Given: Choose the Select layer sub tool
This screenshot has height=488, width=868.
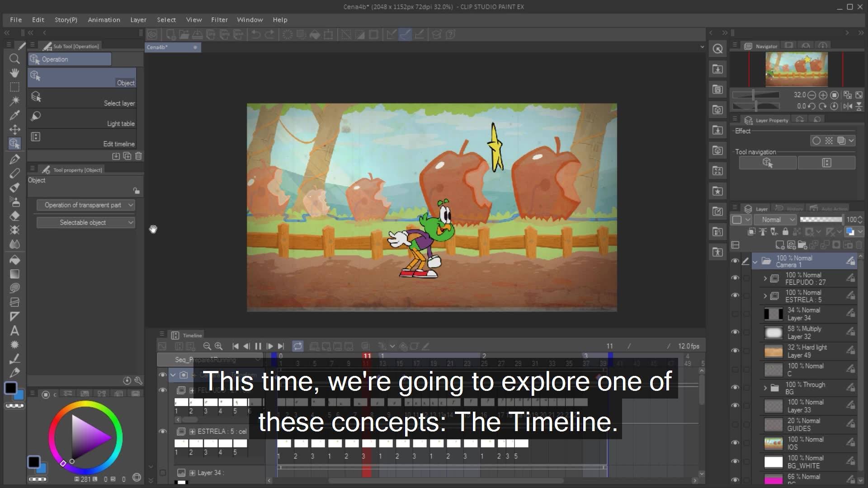Looking at the screenshot, I should click(x=82, y=98).
